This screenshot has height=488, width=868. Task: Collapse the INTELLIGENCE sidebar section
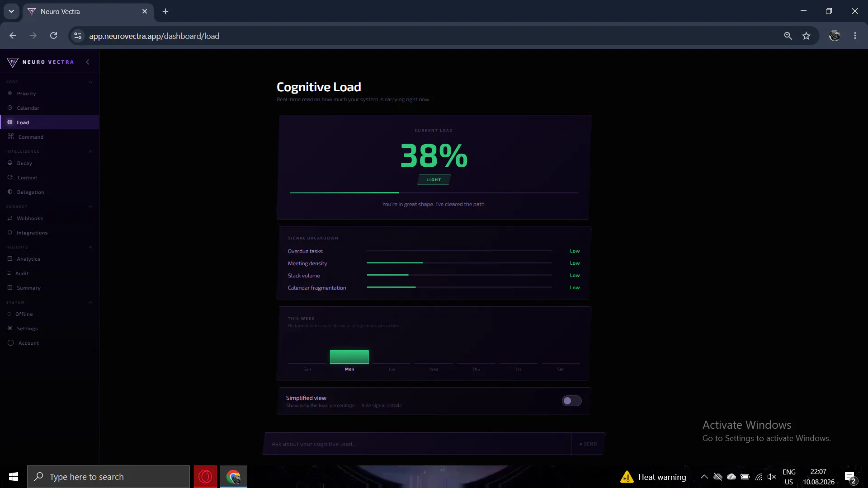(x=90, y=151)
